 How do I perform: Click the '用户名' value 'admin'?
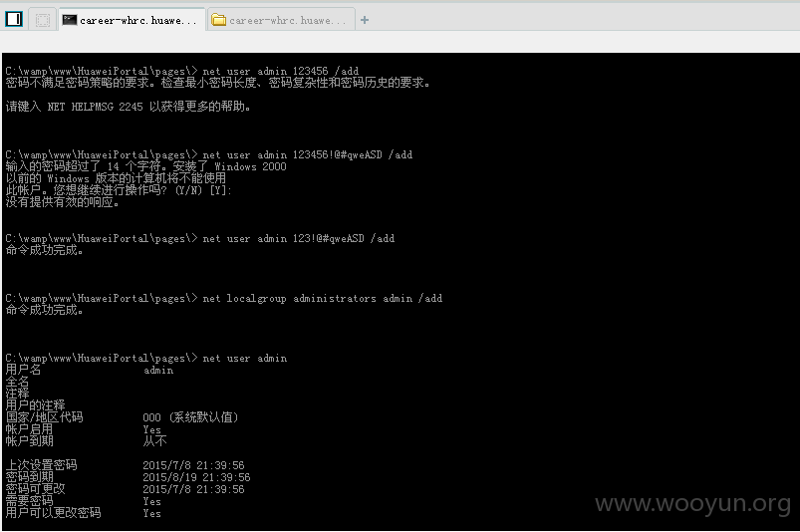coord(158,371)
